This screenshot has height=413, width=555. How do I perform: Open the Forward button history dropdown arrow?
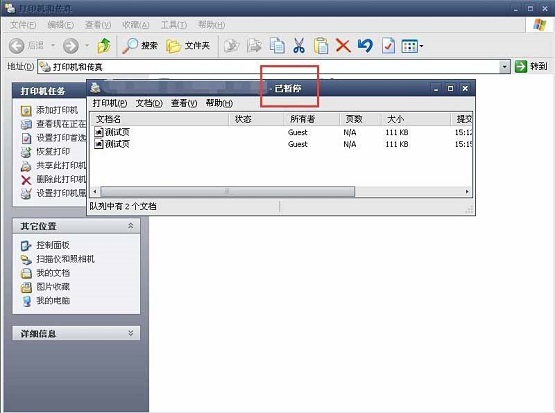tap(87, 46)
